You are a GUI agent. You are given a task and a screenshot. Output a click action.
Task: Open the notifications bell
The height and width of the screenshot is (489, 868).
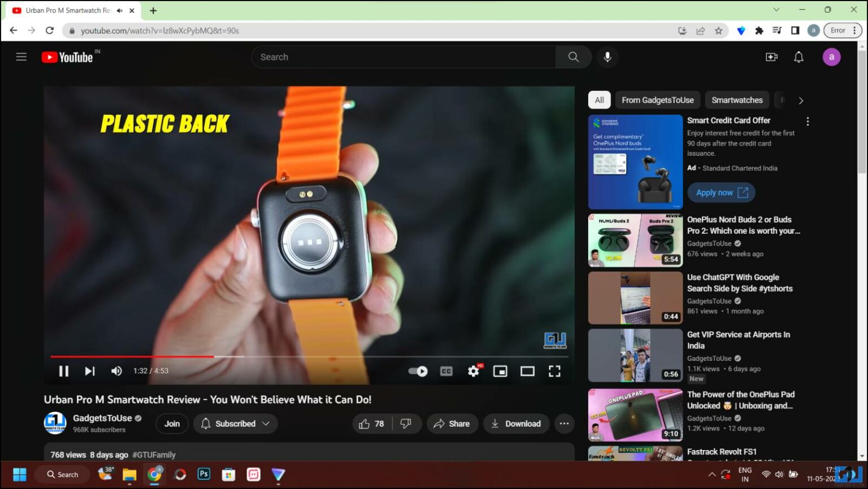798,56
